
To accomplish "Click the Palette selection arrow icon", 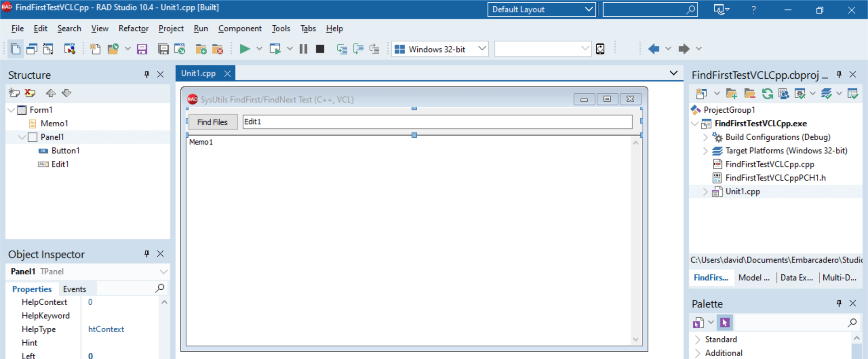I will [x=725, y=322].
